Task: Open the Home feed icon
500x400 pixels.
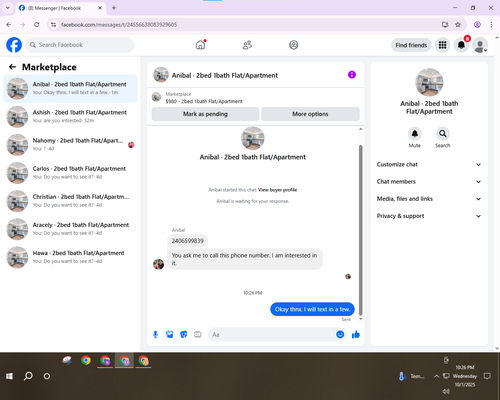Action: click(x=200, y=45)
